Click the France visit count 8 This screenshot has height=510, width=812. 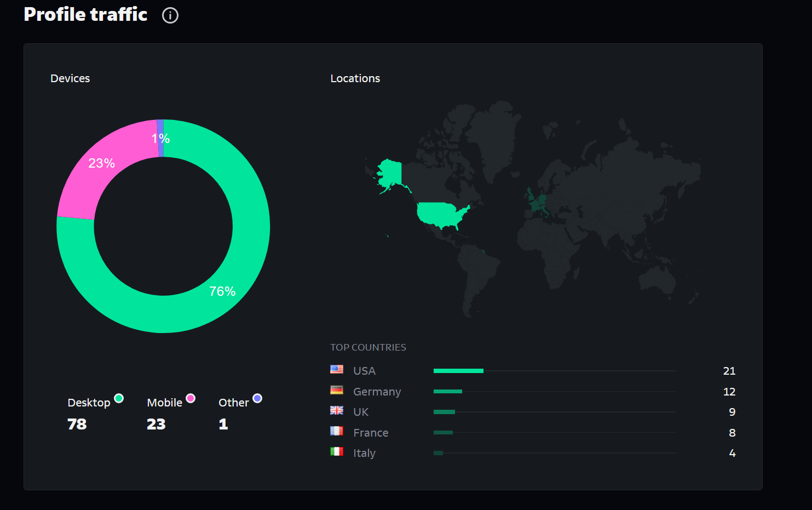pos(732,433)
